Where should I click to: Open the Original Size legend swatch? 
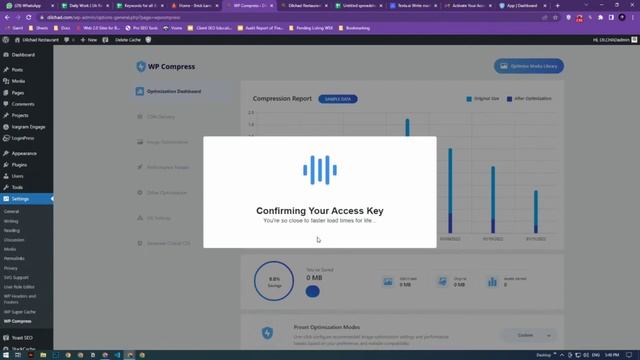[469, 99]
